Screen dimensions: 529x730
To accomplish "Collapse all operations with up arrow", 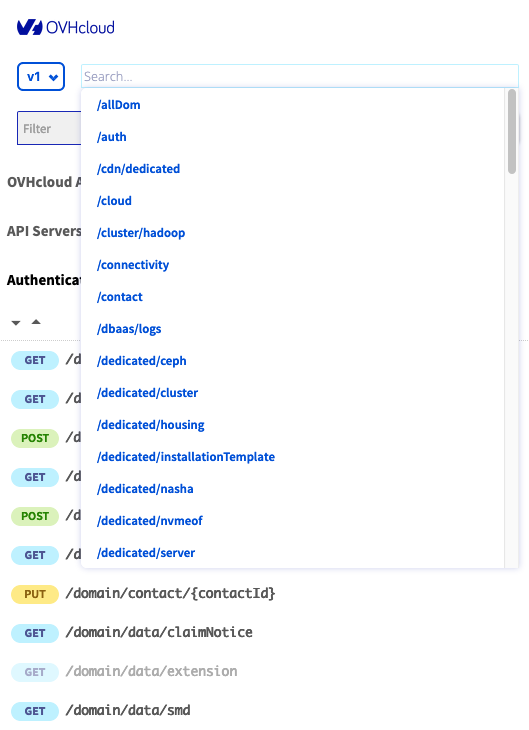I will pos(36,322).
